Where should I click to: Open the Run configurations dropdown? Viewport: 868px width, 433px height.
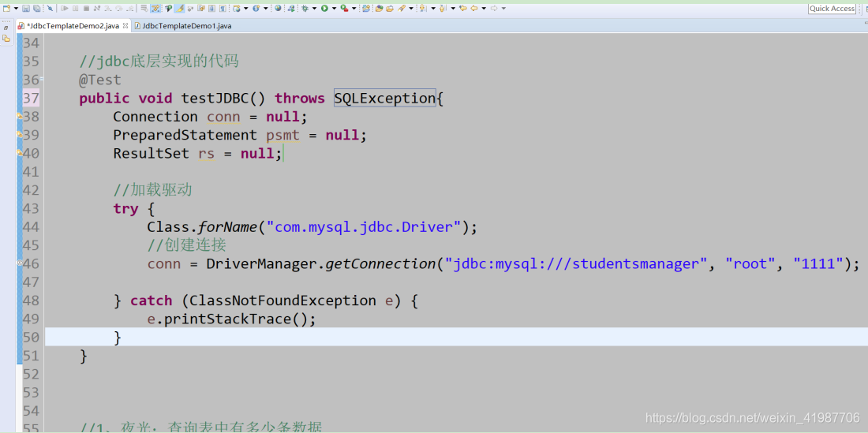335,9
